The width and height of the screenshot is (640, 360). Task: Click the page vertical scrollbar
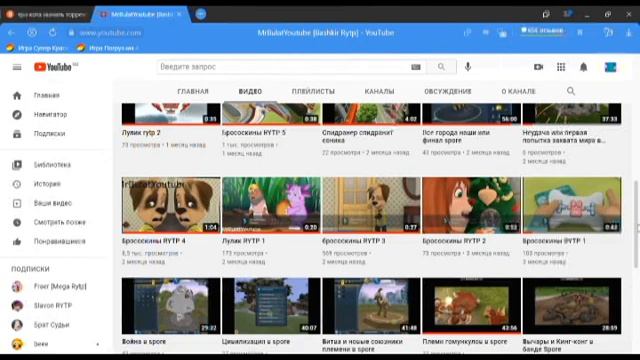[x=635, y=224]
